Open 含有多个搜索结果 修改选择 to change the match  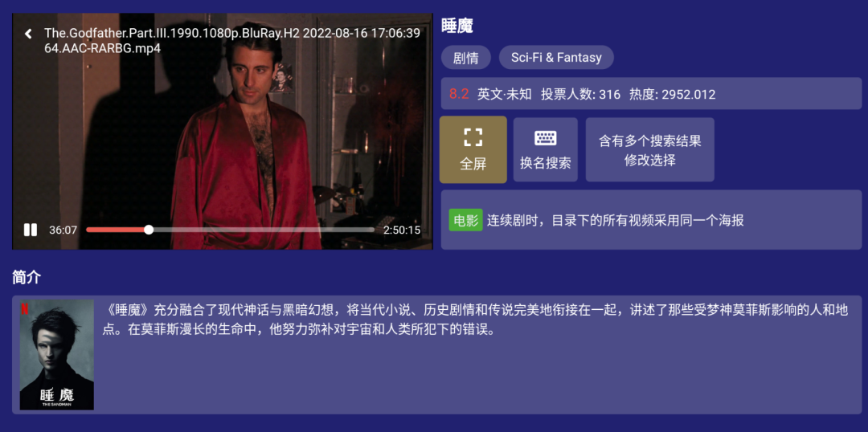(x=650, y=150)
